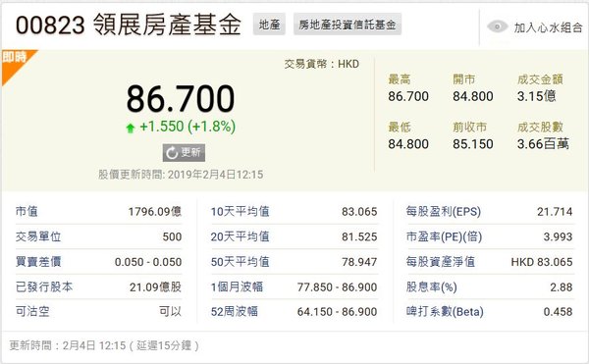Click the 啤打系數(Beta) label
Viewport: 589px width, 364px height.
coord(445,311)
